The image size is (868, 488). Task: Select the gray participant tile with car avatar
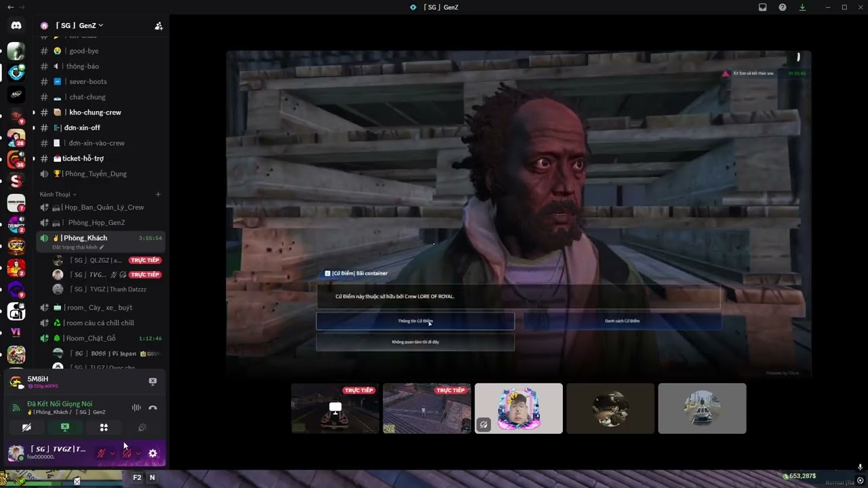(x=702, y=408)
